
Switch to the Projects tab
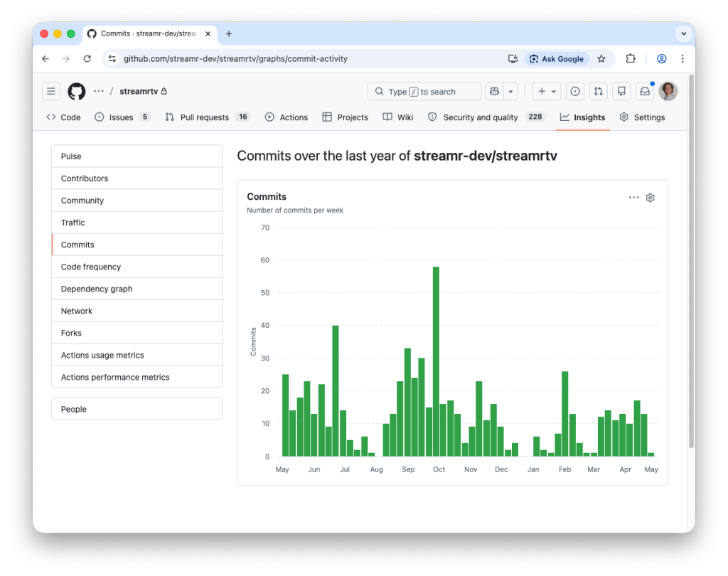coord(345,117)
